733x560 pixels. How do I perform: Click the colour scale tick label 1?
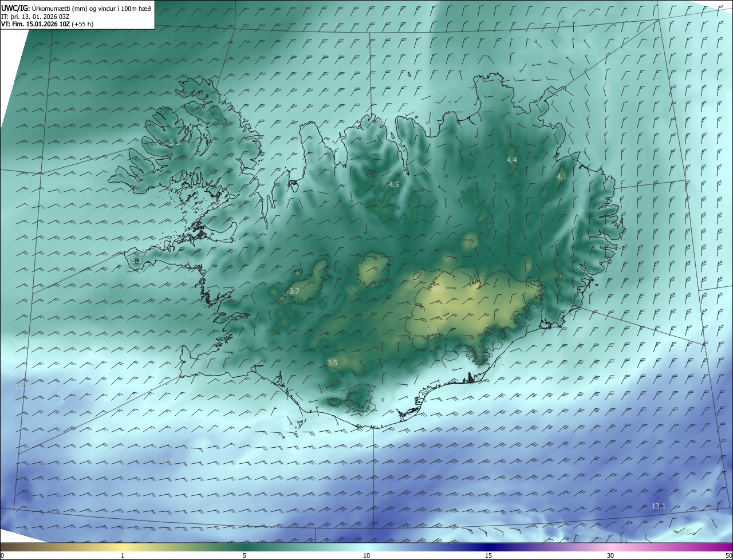pyautogui.click(x=123, y=555)
